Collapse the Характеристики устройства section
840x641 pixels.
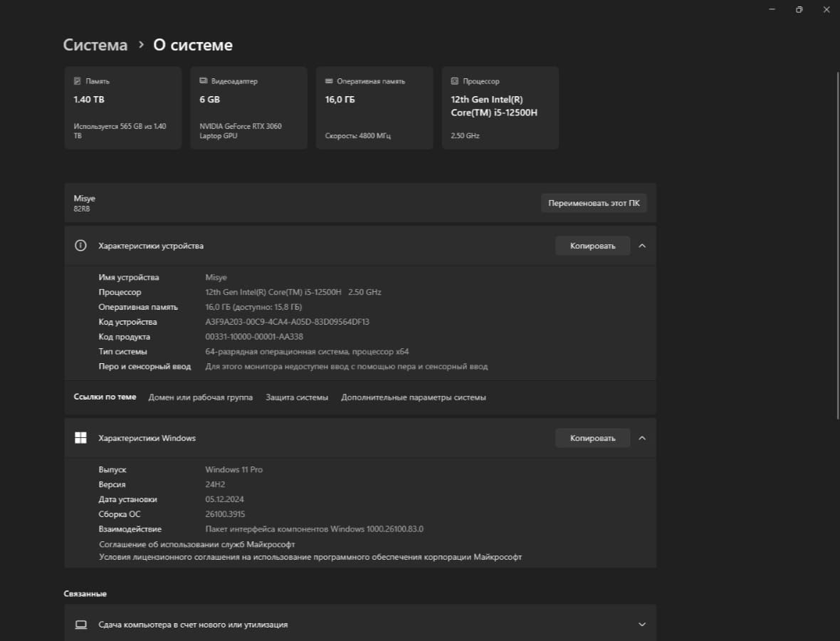click(642, 246)
